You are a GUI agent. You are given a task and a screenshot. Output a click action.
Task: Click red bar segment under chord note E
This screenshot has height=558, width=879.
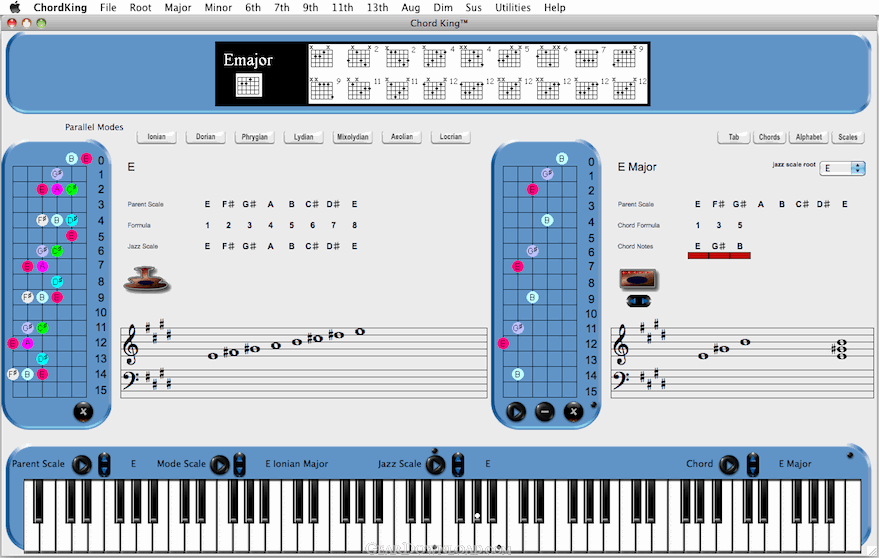point(698,256)
